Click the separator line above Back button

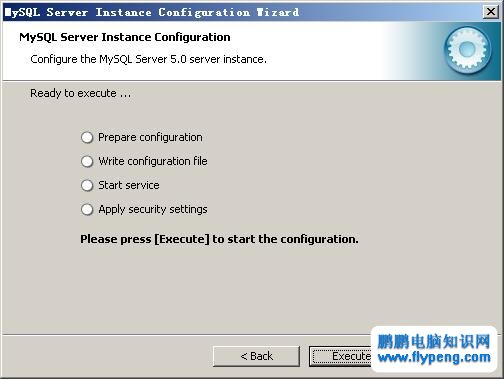click(187, 334)
